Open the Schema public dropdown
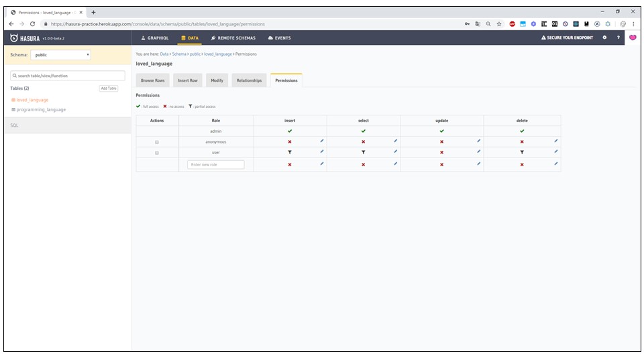This screenshot has width=644, height=362. point(60,54)
